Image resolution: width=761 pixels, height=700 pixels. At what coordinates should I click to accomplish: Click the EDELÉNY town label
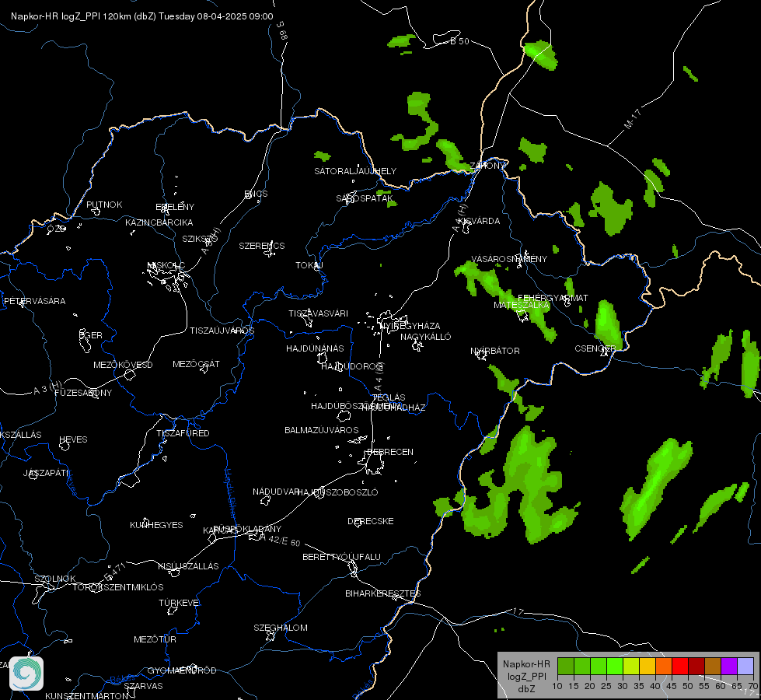pos(175,207)
